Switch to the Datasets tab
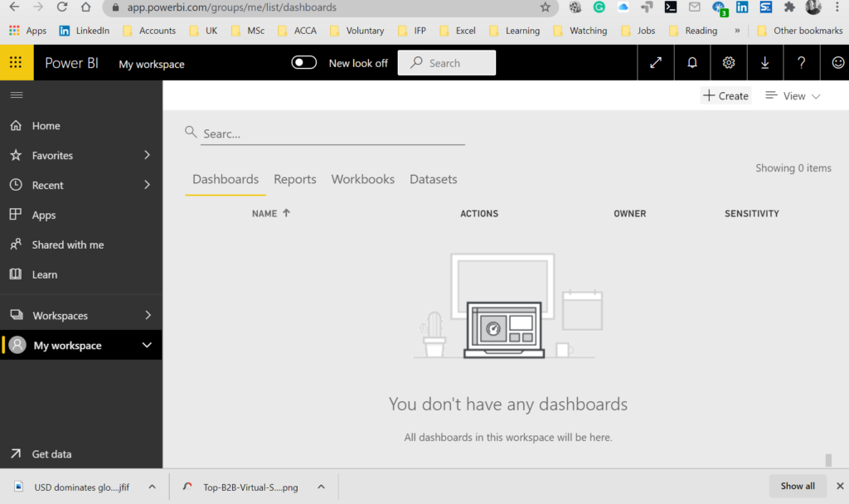Image resolution: width=849 pixels, height=504 pixels. tap(433, 179)
